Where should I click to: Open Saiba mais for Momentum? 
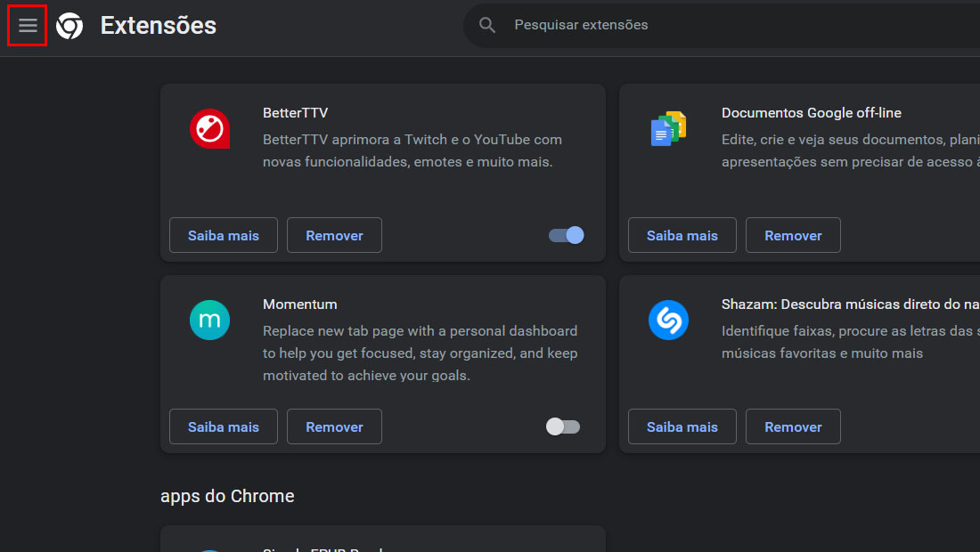pos(223,426)
